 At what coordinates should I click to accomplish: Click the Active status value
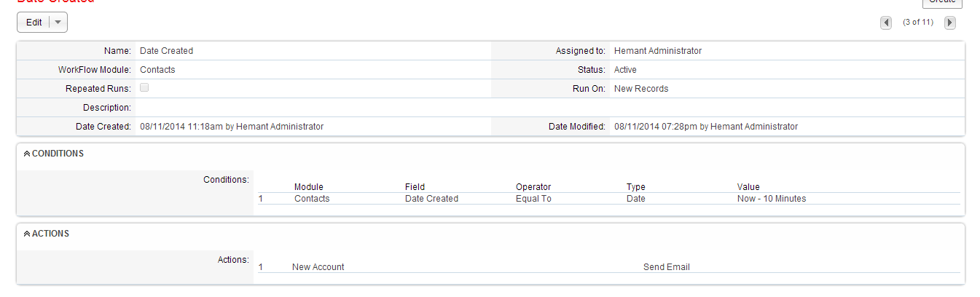click(x=625, y=70)
